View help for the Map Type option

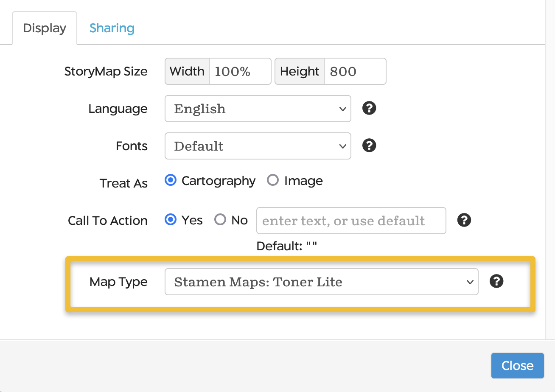point(496,281)
